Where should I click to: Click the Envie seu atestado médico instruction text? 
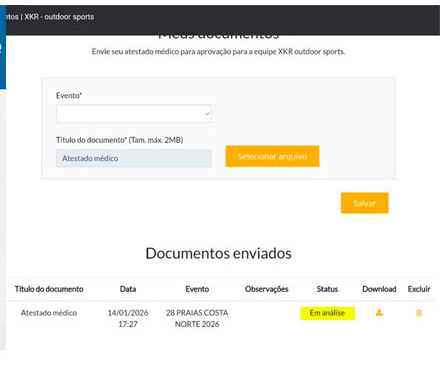coord(218,52)
